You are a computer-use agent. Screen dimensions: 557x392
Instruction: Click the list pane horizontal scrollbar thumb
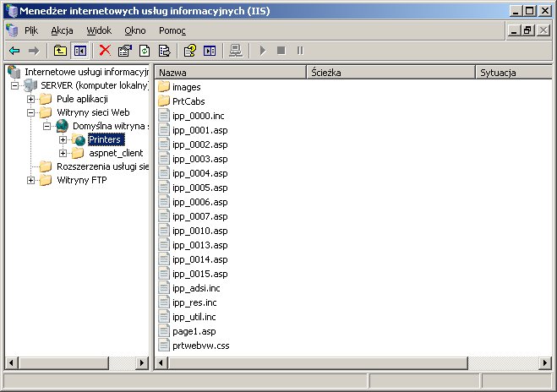318,363
